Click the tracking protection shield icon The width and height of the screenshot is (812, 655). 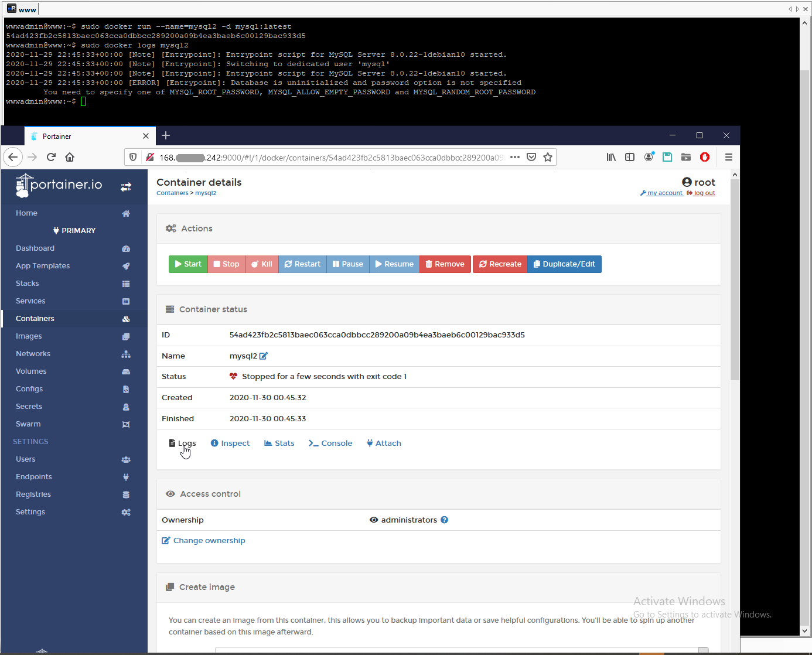pyautogui.click(x=133, y=157)
